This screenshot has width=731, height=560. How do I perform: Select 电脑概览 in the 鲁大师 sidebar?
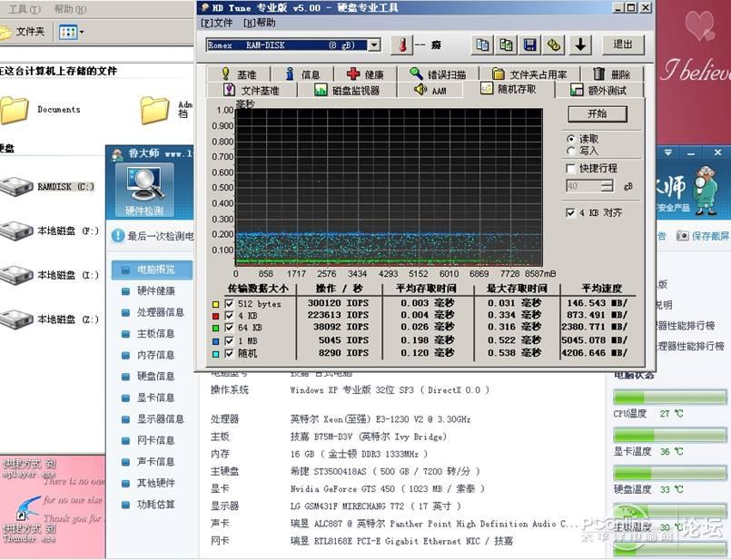click(x=152, y=270)
